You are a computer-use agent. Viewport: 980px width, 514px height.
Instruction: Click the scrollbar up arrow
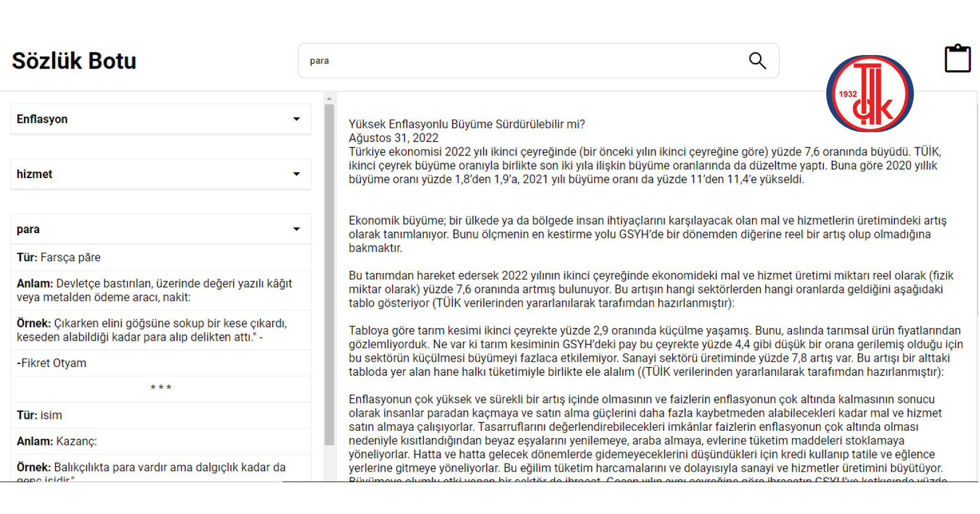coord(330,99)
